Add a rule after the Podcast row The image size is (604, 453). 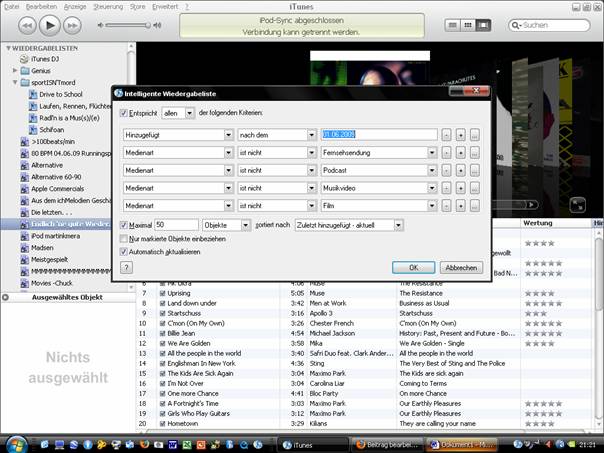pos(461,171)
